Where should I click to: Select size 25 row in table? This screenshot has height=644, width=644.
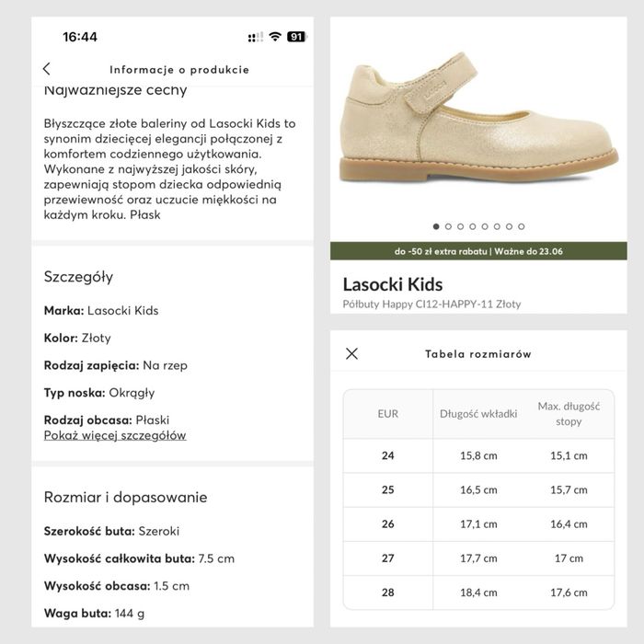click(x=478, y=490)
